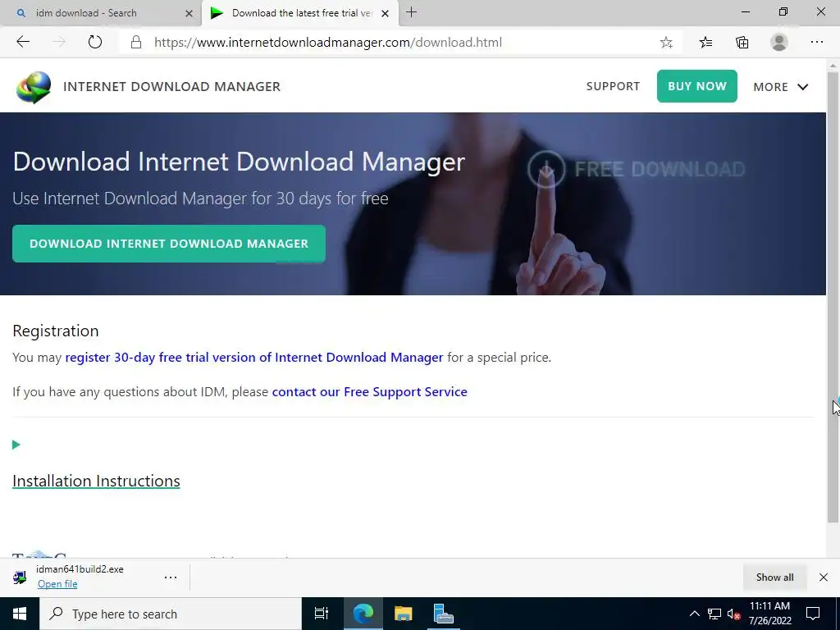Reload the page with Refresh icon
840x630 pixels.
[x=95, y=42]
